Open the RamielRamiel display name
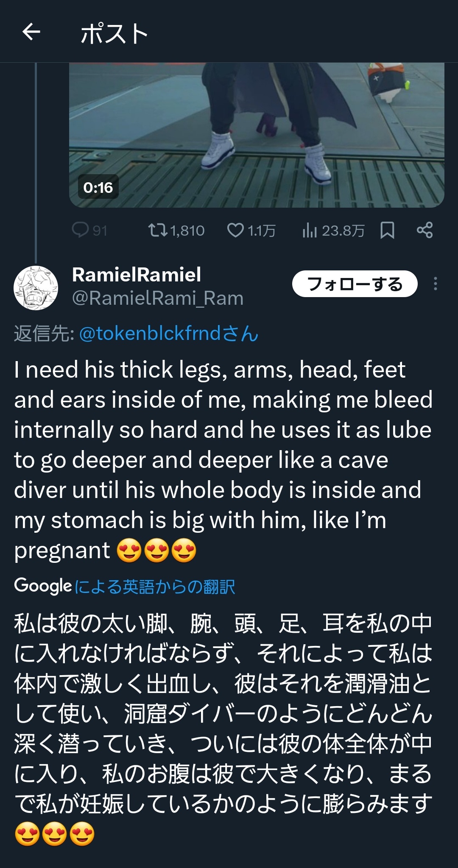Image resolution: width=458 pixels, height=868 pixels. [x=137, y=275]
